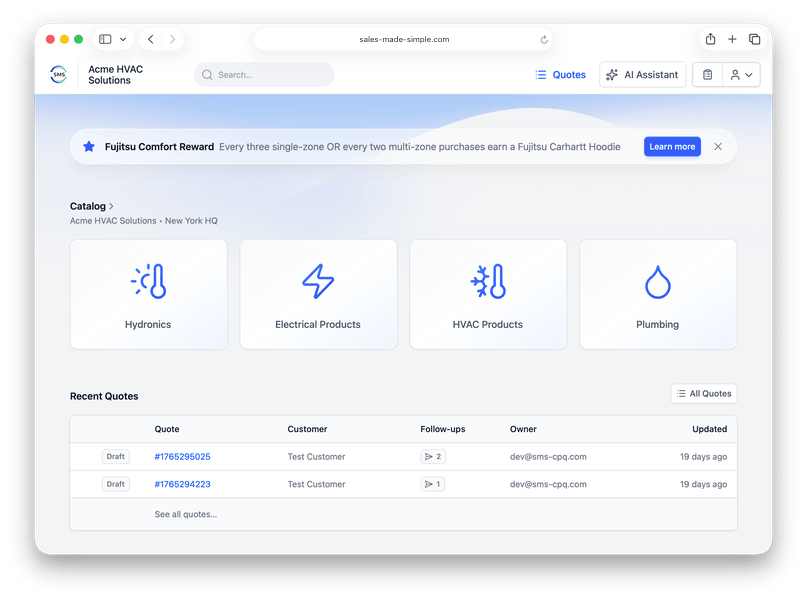The height and width of the screenshot is (600, 807).
Task: Open the user account dropdown
Action: point(741,75)
